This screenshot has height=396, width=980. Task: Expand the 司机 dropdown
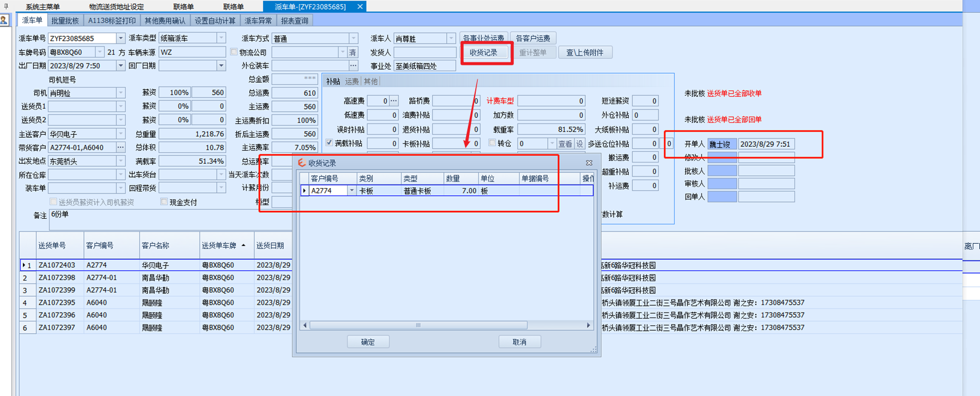[120, 93]
